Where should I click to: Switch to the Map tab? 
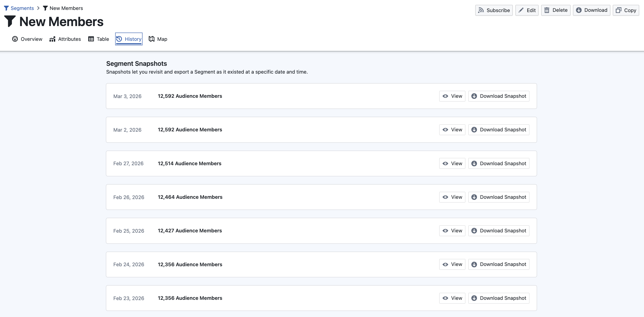click(x=158, y=39)
